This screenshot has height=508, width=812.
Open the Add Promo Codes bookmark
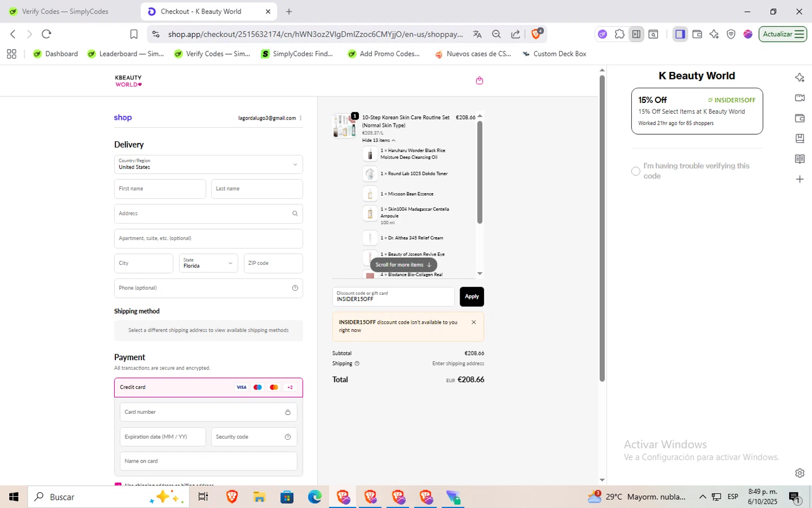(x=384, y=54)
